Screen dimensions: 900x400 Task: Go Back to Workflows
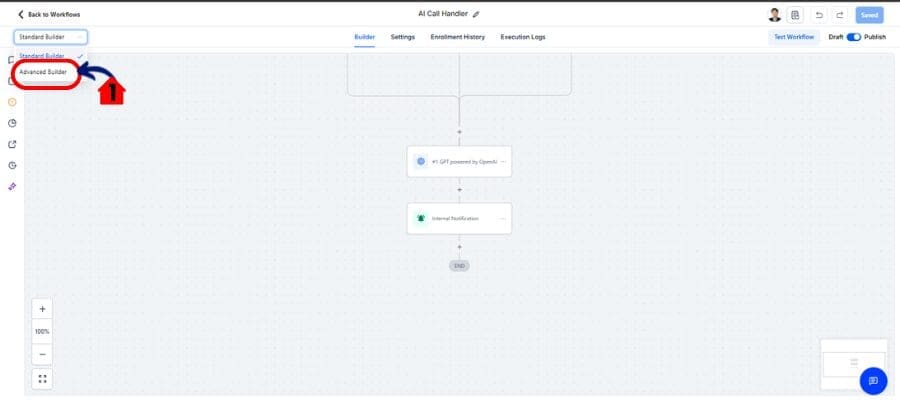[49, 15]
